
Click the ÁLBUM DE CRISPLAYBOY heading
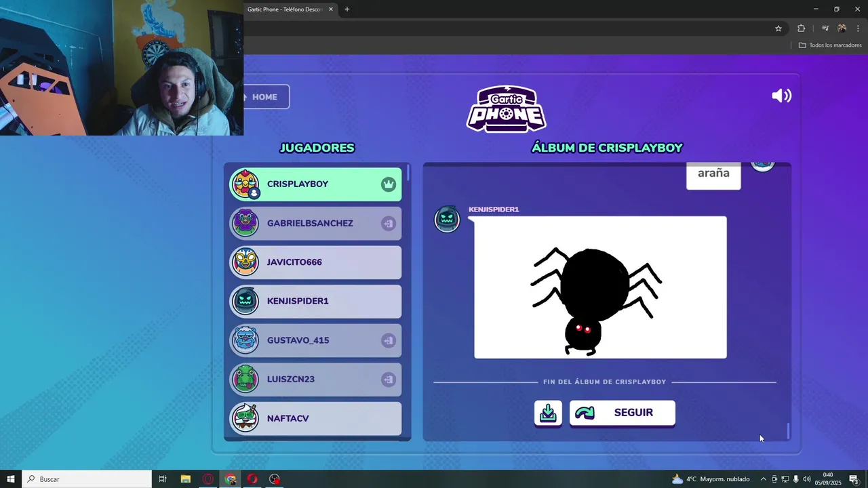click(x=607, y=148)
